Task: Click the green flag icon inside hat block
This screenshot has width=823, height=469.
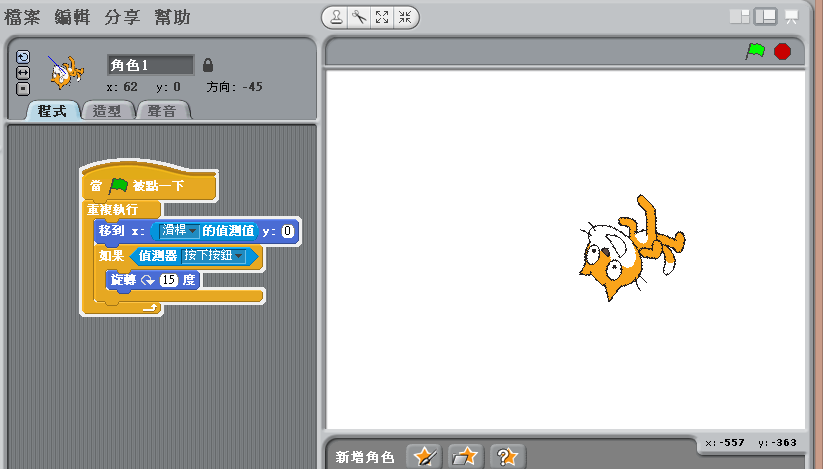Action: [119, 185]
